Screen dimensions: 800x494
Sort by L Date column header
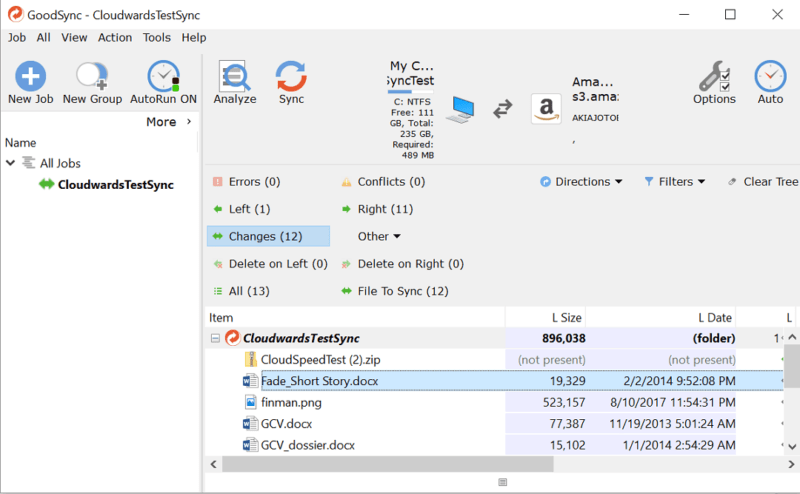(661, 317)
